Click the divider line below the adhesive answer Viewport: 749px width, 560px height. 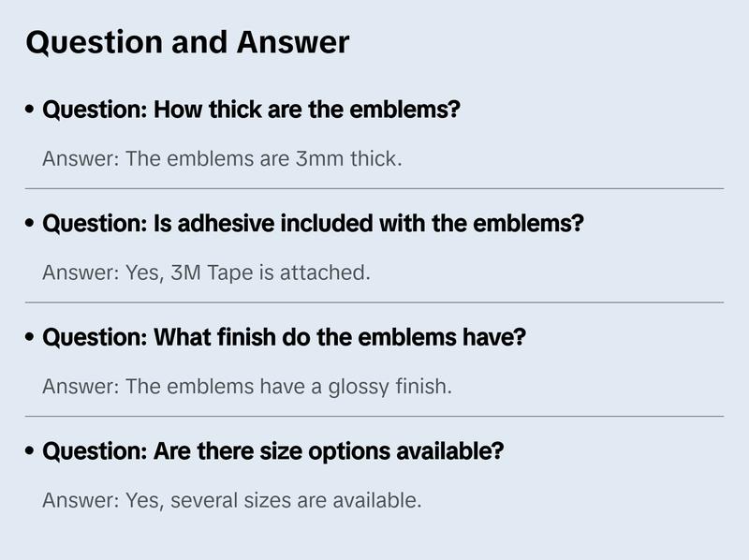click(374, 302)
